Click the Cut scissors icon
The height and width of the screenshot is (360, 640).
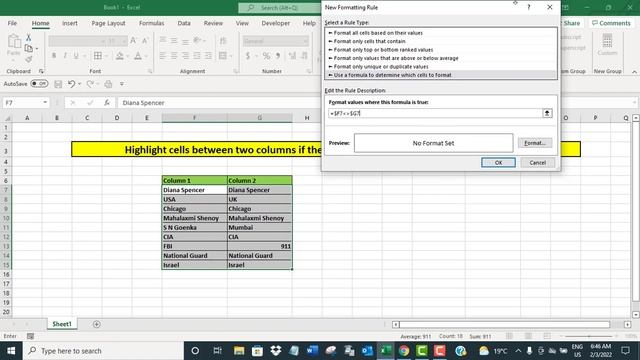29,38
